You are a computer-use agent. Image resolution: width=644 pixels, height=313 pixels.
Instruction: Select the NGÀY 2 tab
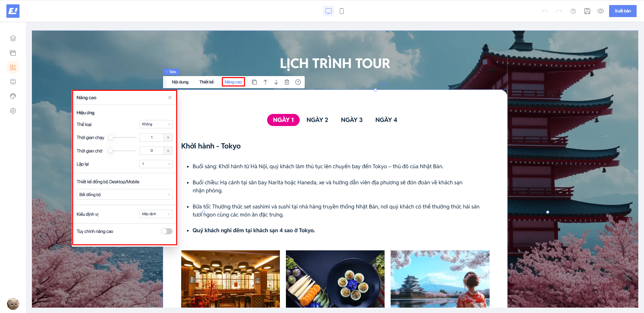[317, 120]
